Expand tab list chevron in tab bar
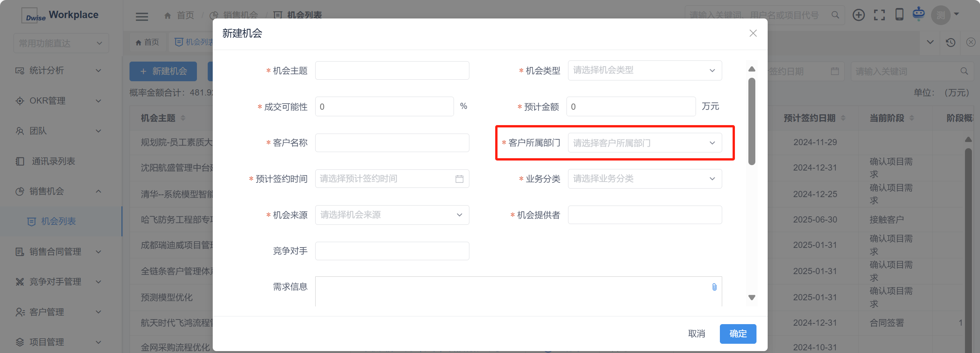The width and height of the screenshot is (980, 353). pyautogui.click(x=930, y=42)
